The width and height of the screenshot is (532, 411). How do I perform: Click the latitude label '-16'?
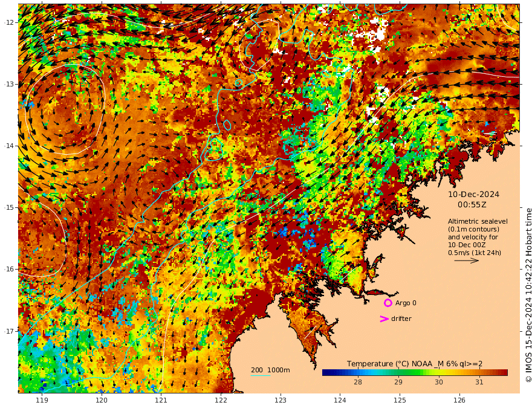point(9,269)
